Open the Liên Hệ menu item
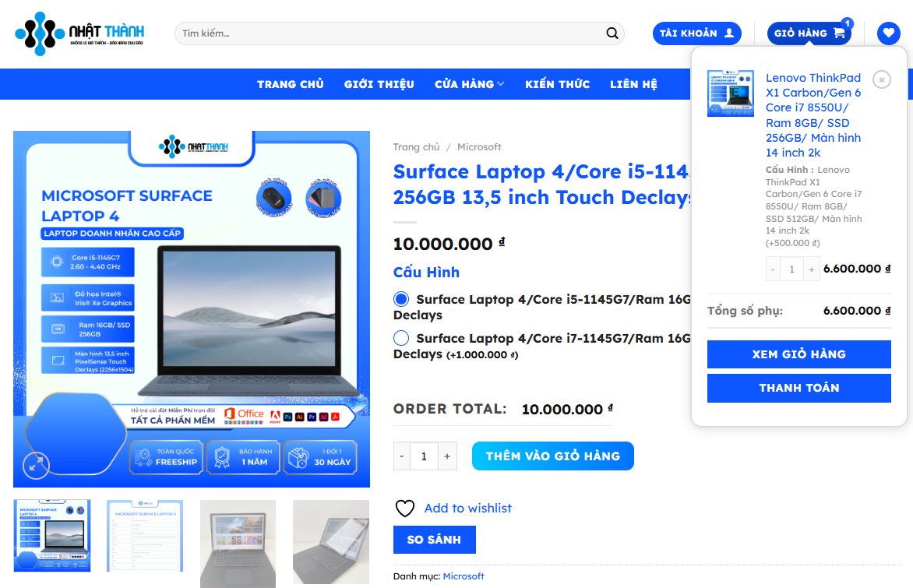 click(x=633, y=84)
